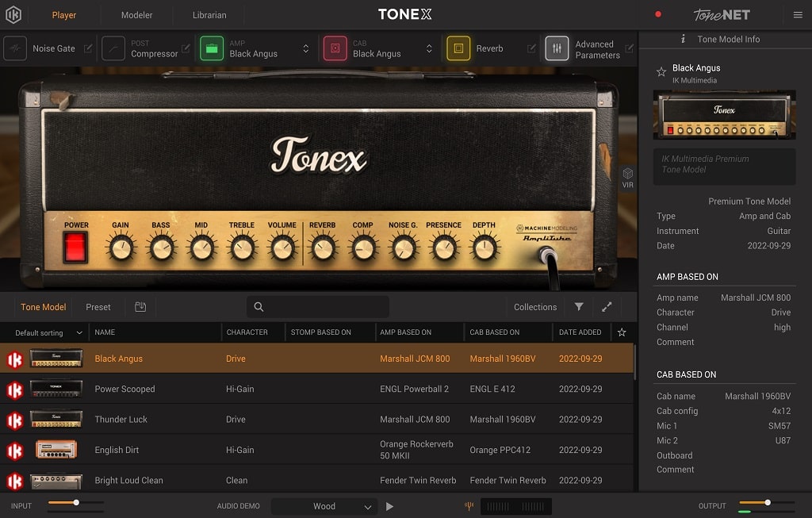Select the Bright Loud Clean tone model

coord(317,480)
